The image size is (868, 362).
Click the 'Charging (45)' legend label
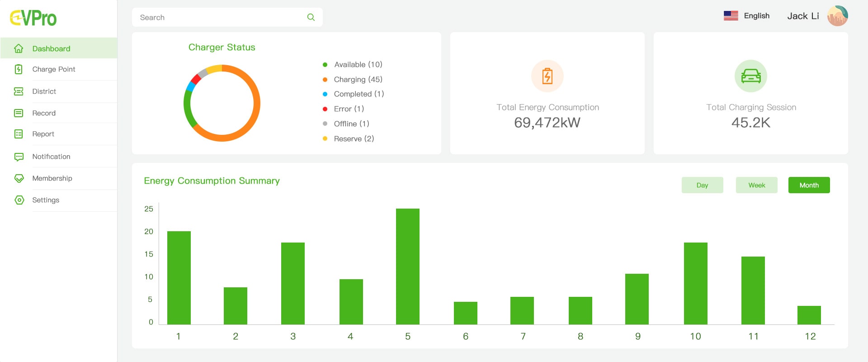358,80
